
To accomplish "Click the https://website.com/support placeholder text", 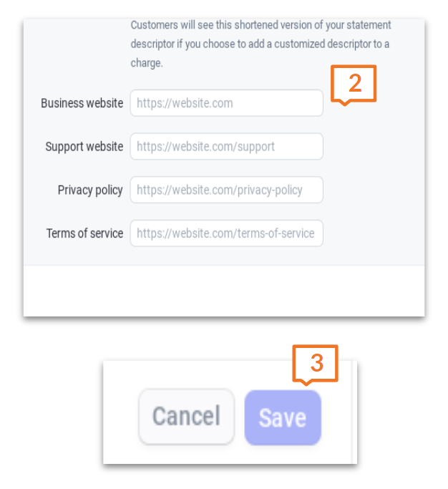I will pos(205,147).
